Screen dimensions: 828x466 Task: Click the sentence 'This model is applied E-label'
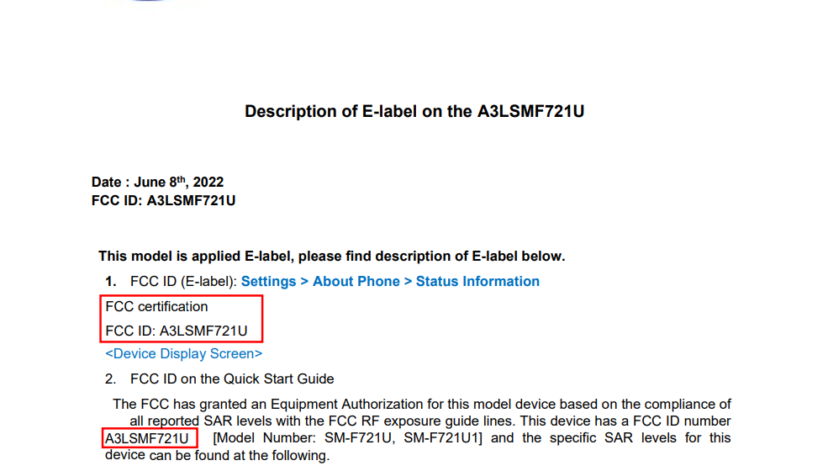point(331,256)
